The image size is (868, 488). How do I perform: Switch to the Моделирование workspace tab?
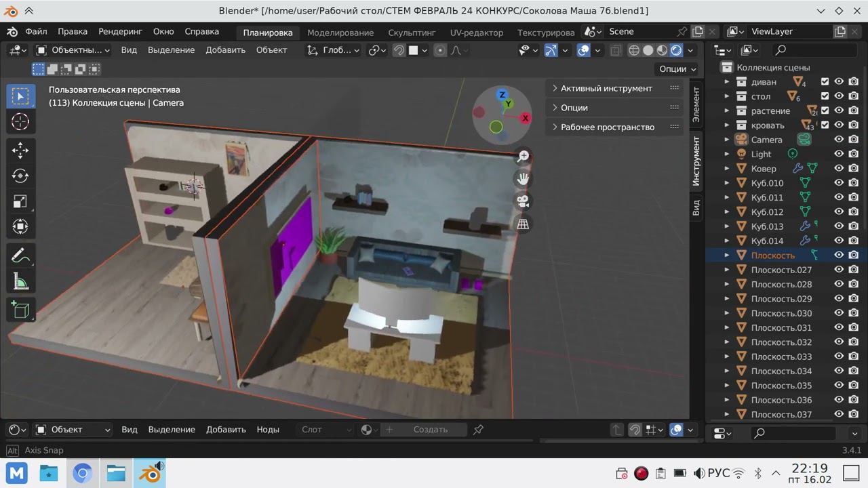pyautogui.click(x=340, y=33)
